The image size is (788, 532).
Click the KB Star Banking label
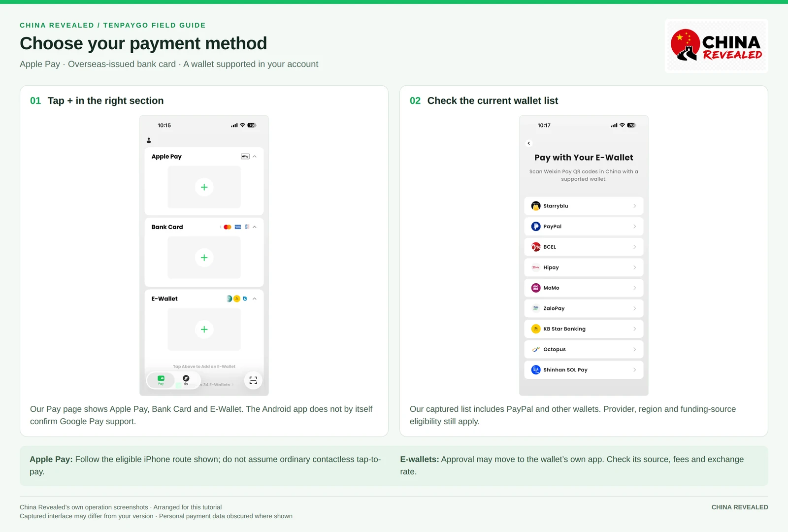564,329
